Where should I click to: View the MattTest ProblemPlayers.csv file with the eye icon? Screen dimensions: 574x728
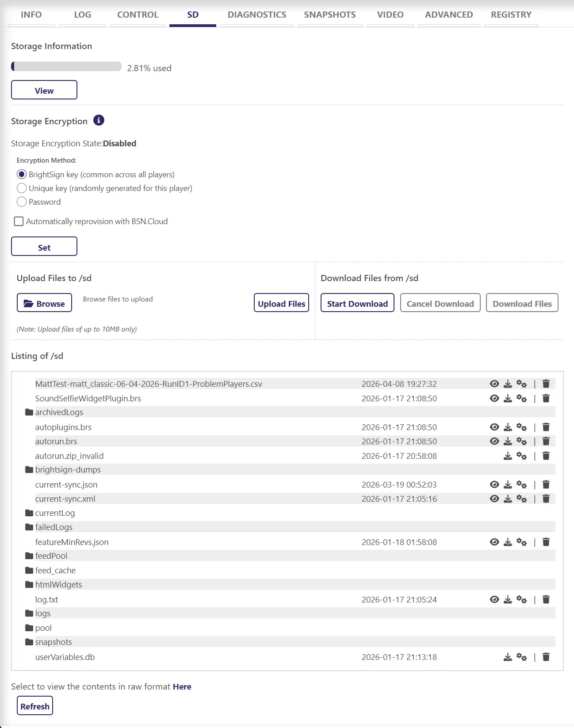tap(494, 384)
